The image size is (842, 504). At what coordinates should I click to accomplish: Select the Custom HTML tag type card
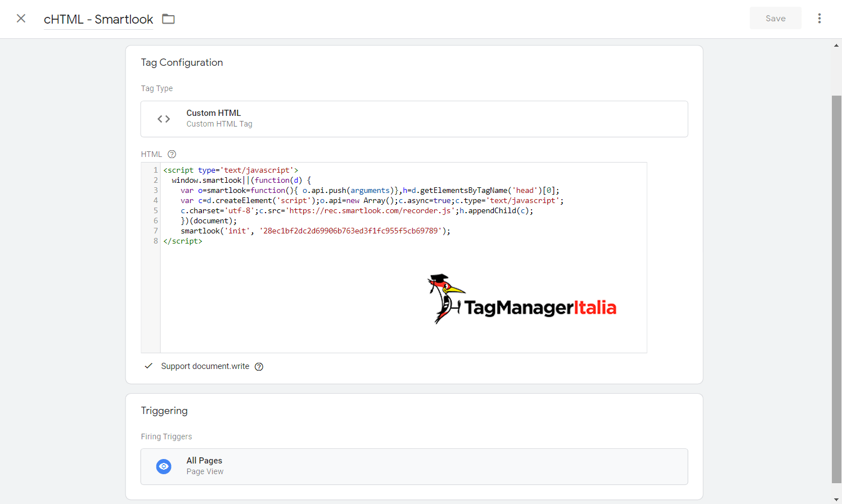point(414,119)
